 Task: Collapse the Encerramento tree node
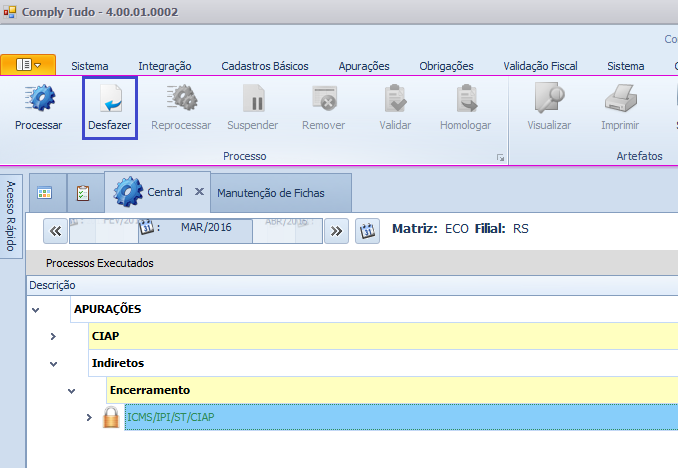(x=71, y=390)
